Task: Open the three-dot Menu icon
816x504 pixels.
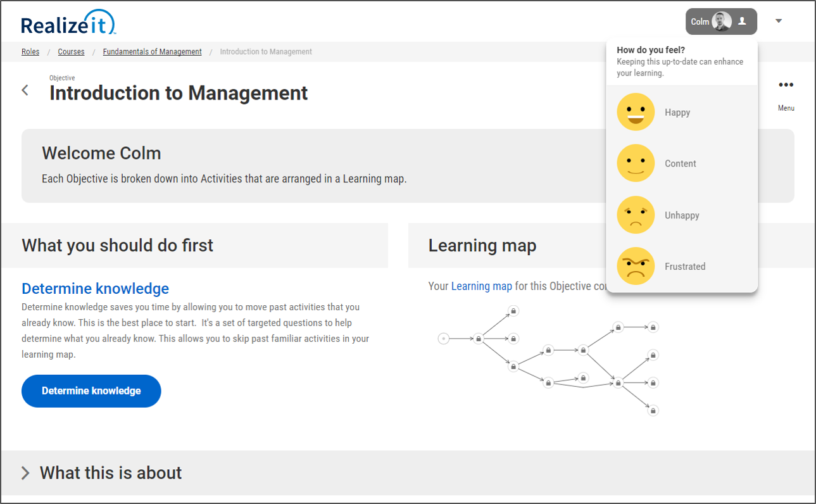Action: (x=786, y=85)
